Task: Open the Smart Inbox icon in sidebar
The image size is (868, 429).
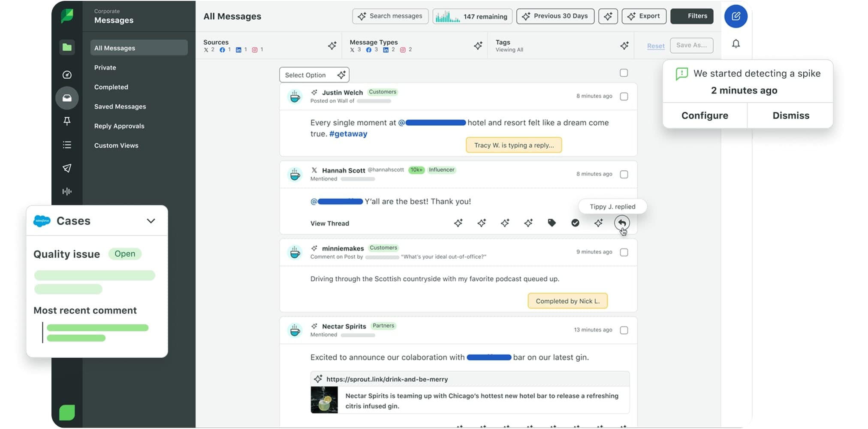Action: pos(67,98)
